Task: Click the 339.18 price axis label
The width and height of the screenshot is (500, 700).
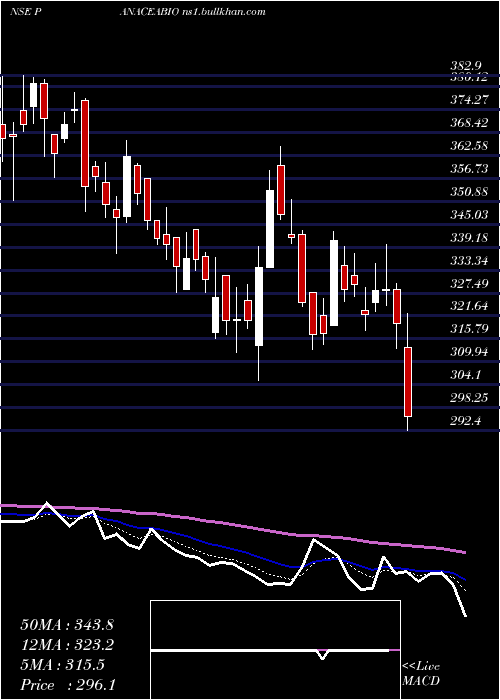Action: click(469, 238)
